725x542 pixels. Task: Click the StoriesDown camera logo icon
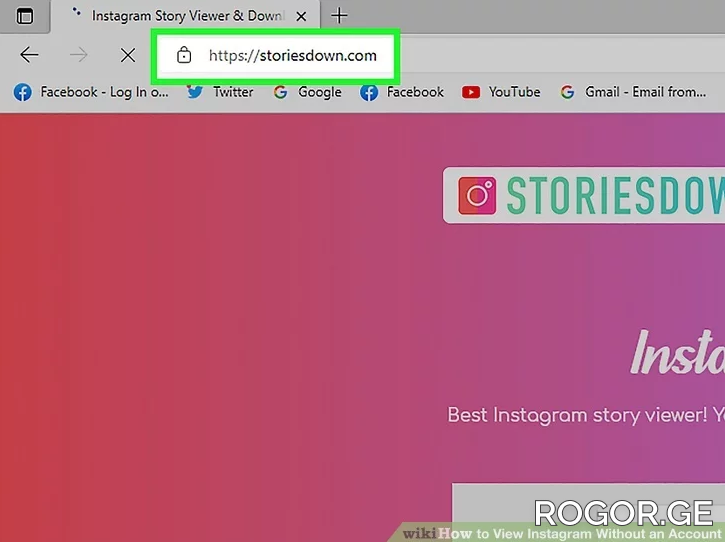pyautogui.click(x=477, y=196)
